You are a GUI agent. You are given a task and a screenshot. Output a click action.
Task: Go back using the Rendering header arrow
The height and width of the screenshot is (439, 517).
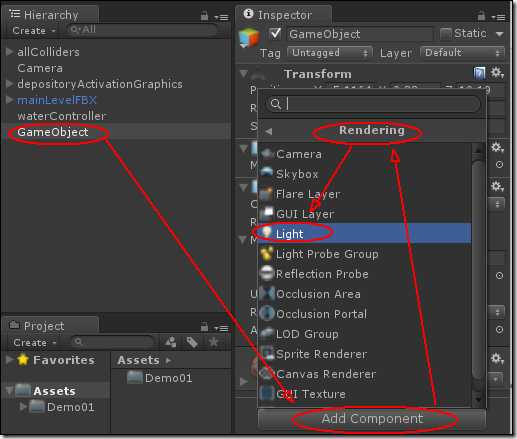[x=269, y=131]
